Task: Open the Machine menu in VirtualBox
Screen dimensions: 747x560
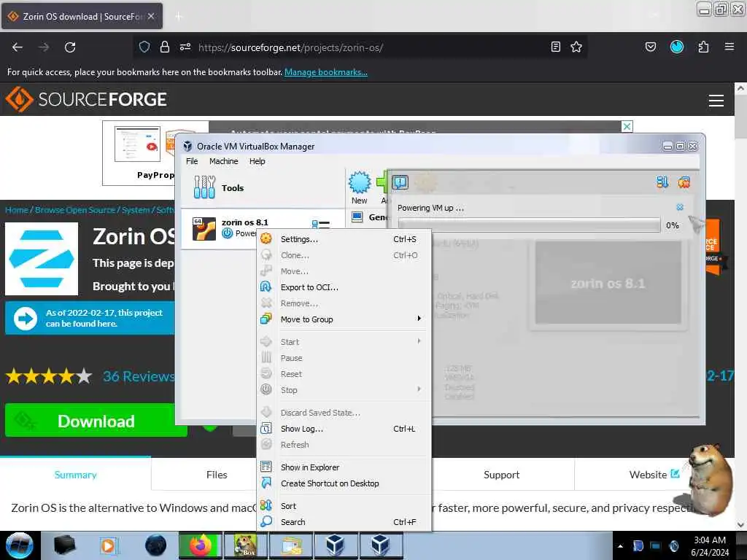Action: [x=223, y=161]
